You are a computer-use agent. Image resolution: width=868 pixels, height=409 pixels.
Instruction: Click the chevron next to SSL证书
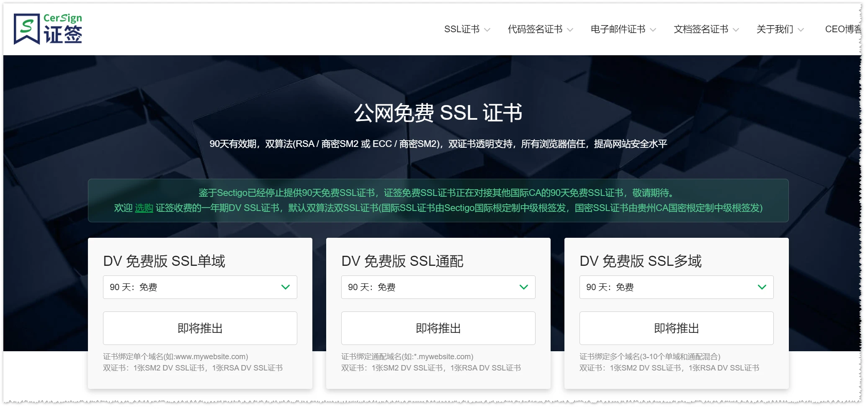487,30
